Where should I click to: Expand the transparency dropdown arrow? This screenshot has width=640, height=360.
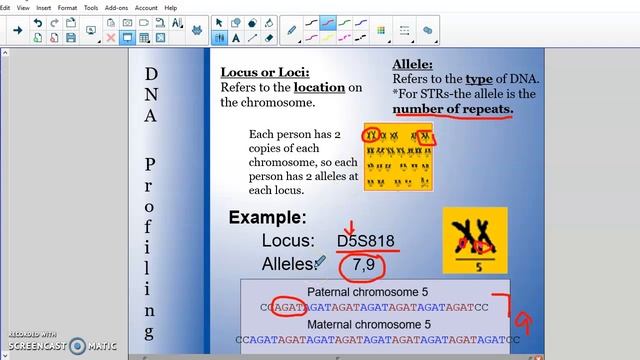pyautogui.click(x=436, y=42)
